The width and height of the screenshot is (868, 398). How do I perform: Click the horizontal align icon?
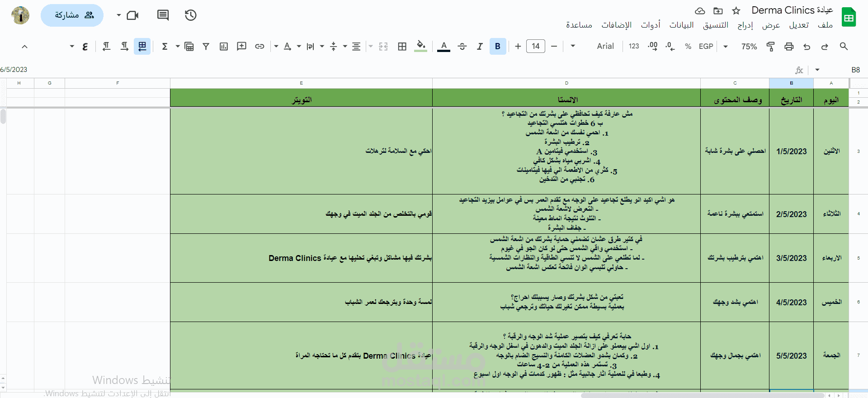coord(356,46)
